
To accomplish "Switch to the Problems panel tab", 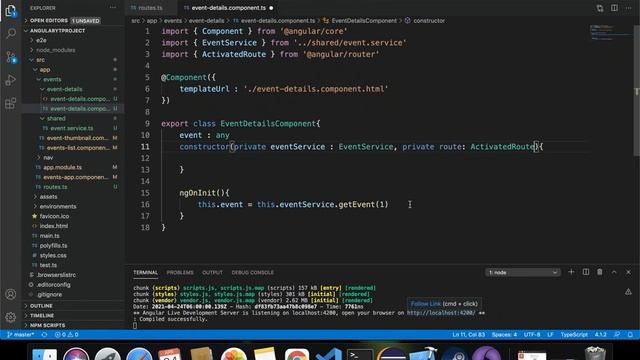I will tap(180, 272).
